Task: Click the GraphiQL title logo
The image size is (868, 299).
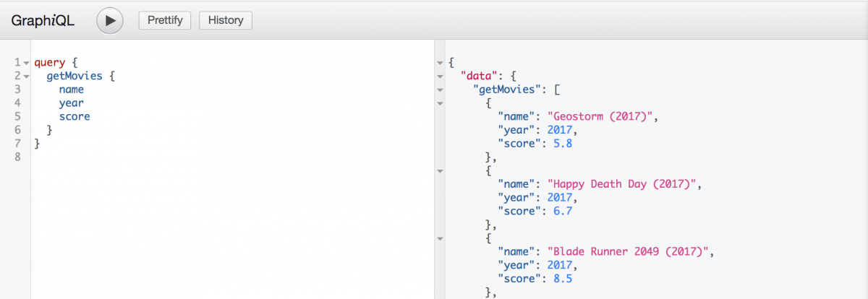Action: tap(43, 20)
